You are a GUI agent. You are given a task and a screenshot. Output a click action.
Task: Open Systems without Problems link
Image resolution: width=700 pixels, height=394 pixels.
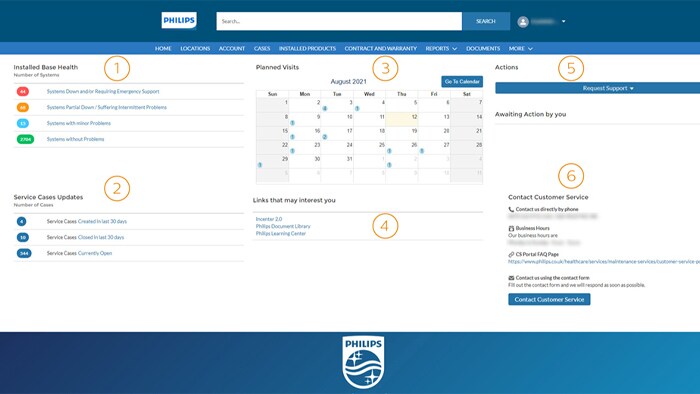pyautogui.click(x=75, y=139)
